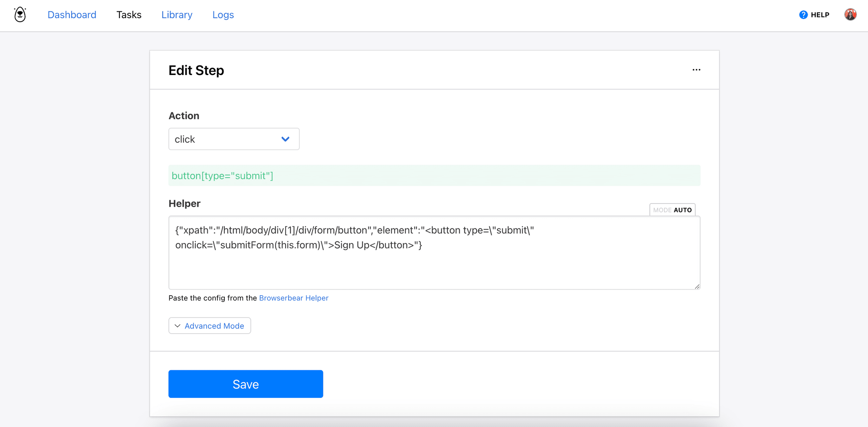Go to the Dashboard
The width and height of the screenshot is (868, 427).
(72, 14)
